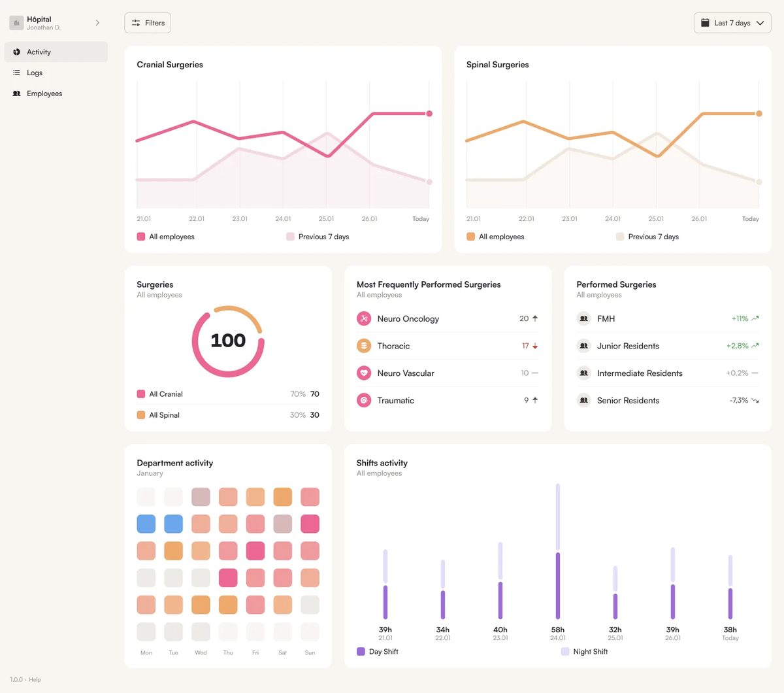This screenshot has width=784, height=693.
Task: Click the 40h label for 23.01
Action: pyautogui.click(x=500, y=630)
